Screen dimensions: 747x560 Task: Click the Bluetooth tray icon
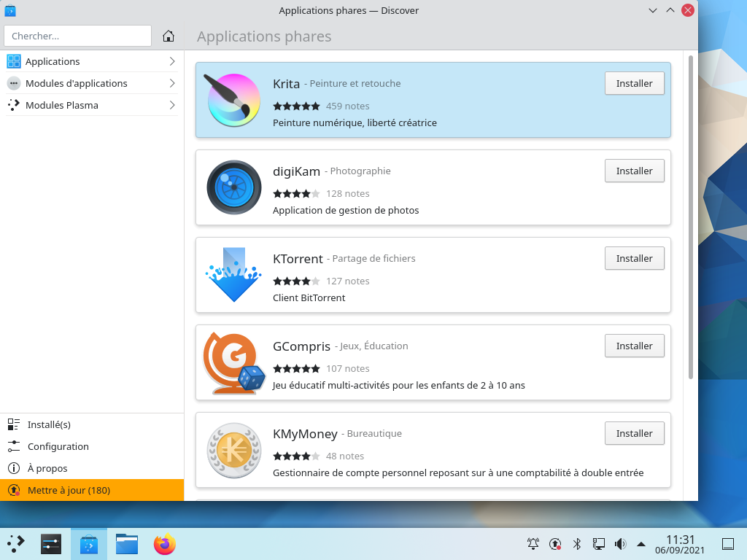click(577, 544)
